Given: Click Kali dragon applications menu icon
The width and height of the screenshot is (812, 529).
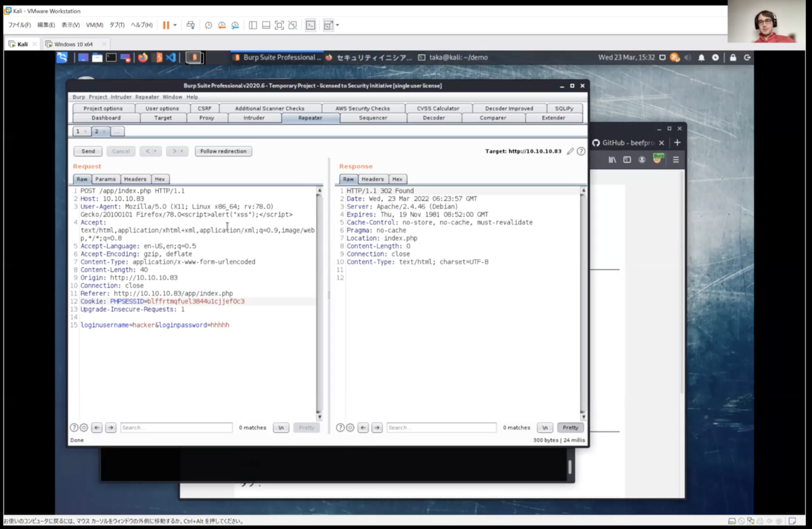Looking at the screenshot, I should pos(62,57).
